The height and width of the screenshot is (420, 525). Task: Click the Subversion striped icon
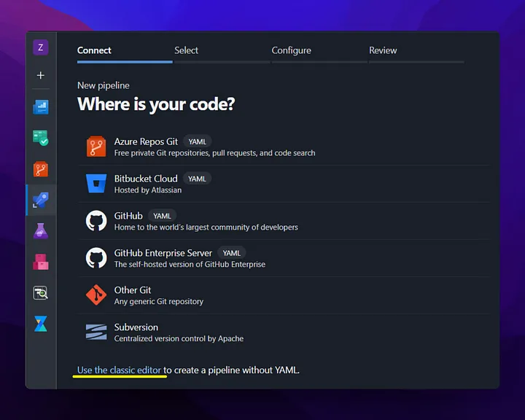(96, 332)
